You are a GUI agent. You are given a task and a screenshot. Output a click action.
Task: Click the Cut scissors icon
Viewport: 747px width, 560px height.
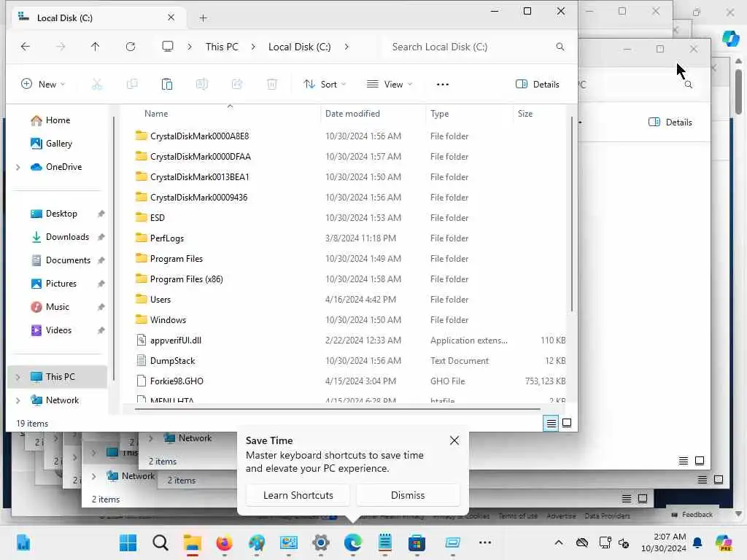(x=97, y=85)
